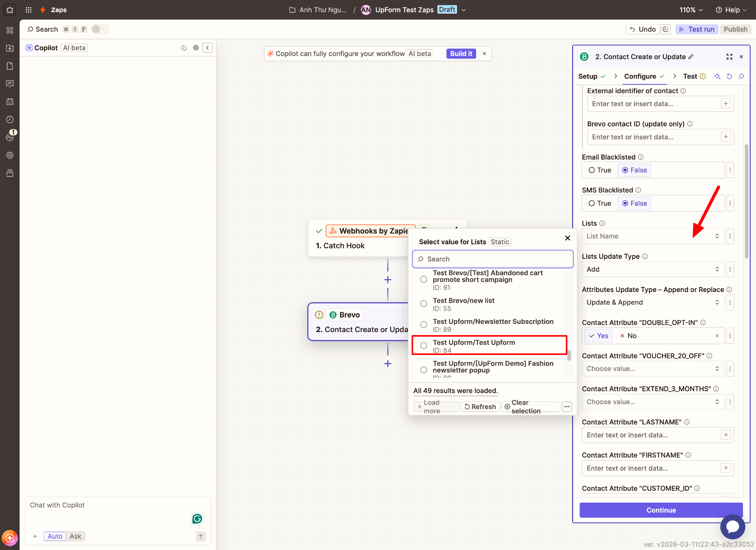Screen dimensions: 756x550
Task: Select Test Upform/Test Upform list option
Action: 489,346
